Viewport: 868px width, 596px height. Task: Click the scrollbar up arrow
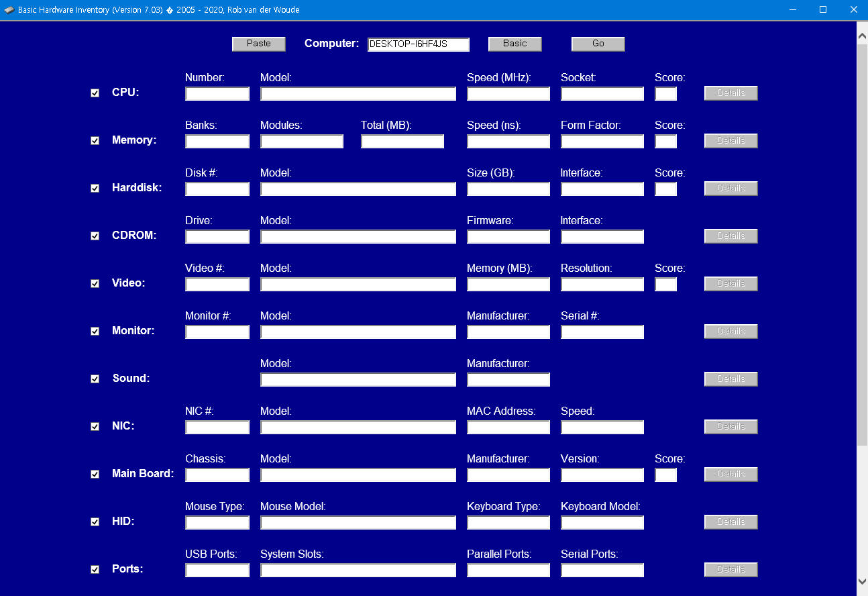coord(862,36)
